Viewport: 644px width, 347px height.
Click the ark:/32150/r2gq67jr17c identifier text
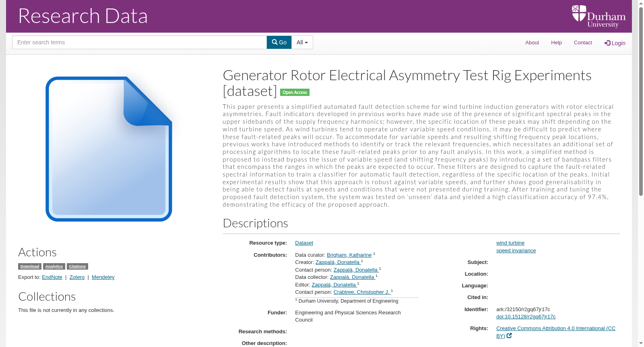point(523,310)
